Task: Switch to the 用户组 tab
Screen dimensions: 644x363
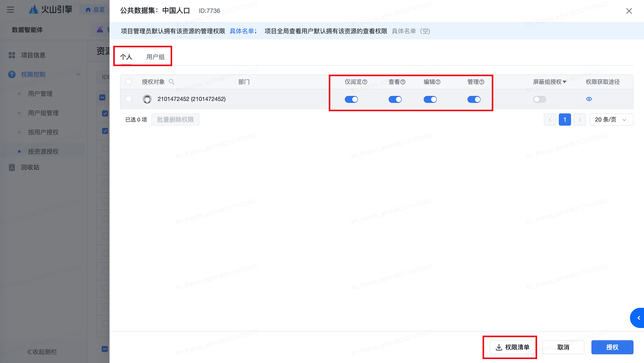Action: (155, 57)
